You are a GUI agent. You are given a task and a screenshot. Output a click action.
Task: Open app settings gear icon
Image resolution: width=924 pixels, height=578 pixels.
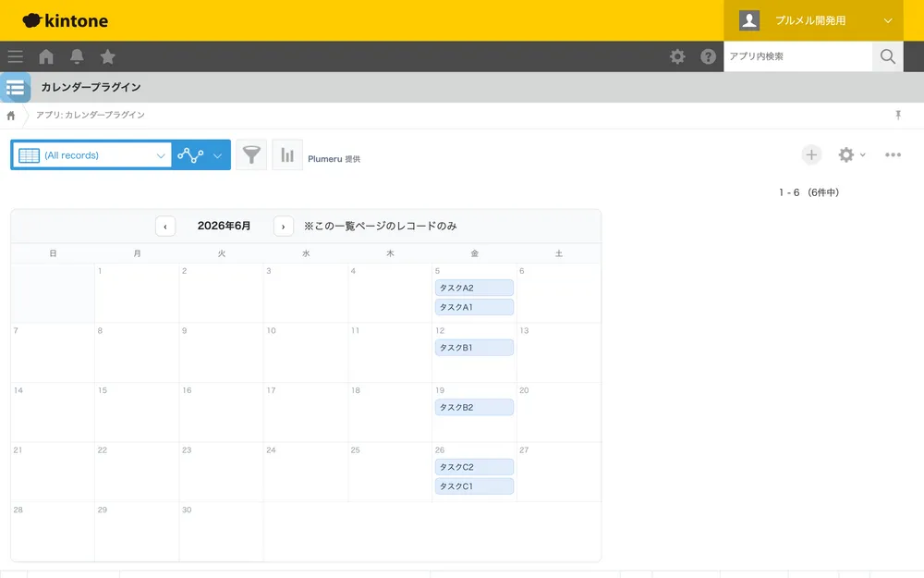point(846,154)
